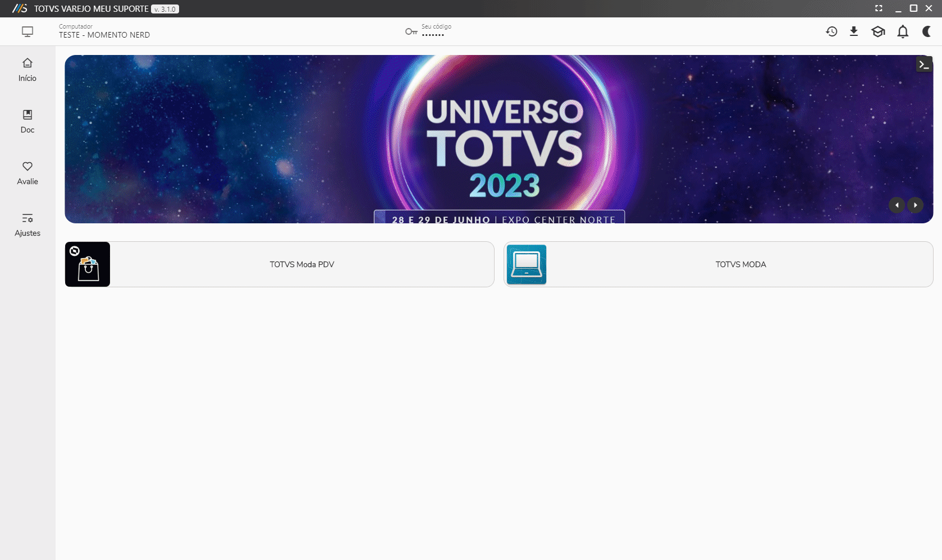Click the TOTVS Moda PDV shopping bag icon
Screen dimensions: 942x560
(88, 264)
